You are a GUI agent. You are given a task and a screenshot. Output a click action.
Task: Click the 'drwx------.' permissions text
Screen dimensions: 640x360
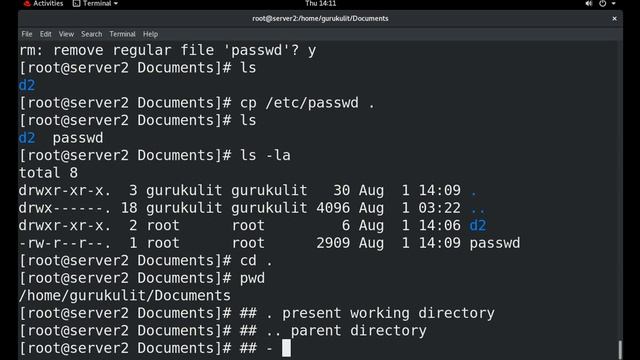(64, 208)
